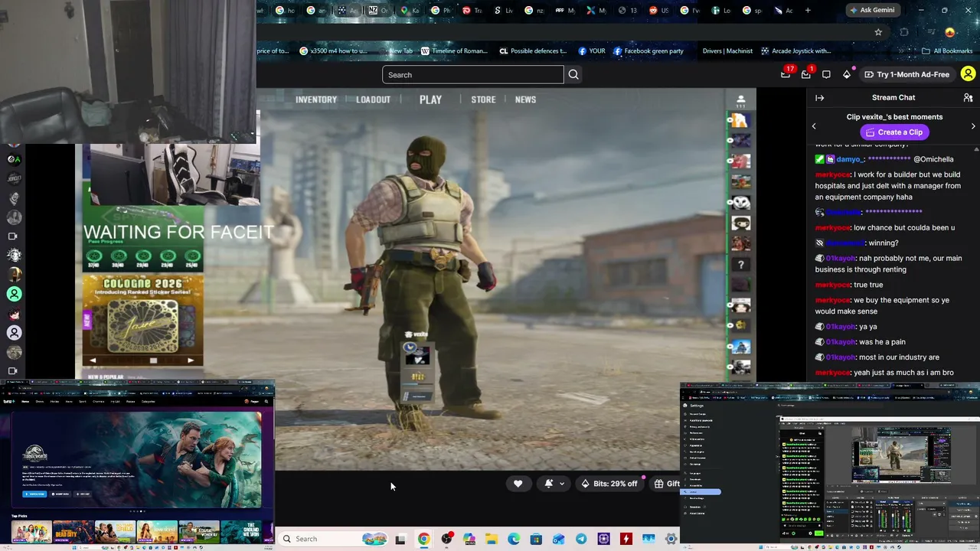Select NEWS in the game menu
Image resolution: width=980 pixels, height=551 pixels.
(x=525, y=99)
